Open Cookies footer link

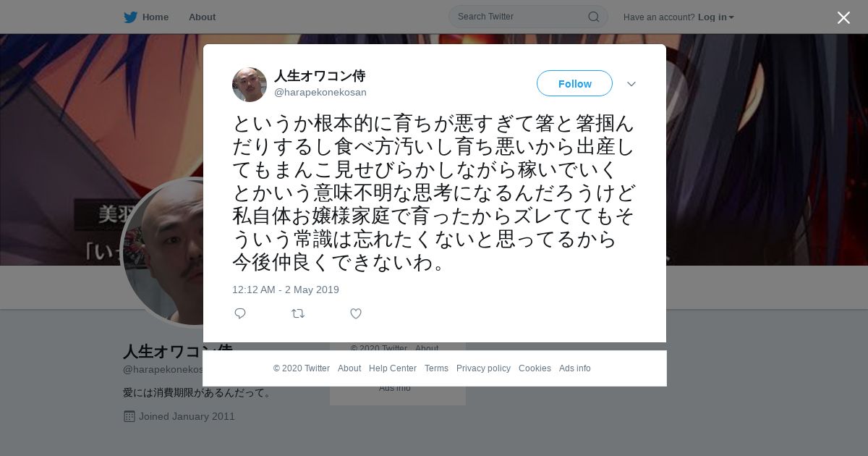click(x=535, y=368)
